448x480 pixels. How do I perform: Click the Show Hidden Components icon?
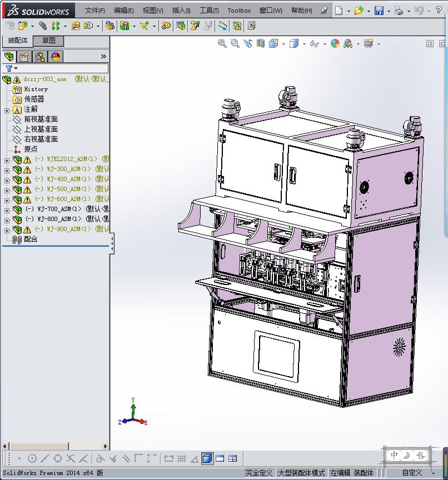[109, 26]
